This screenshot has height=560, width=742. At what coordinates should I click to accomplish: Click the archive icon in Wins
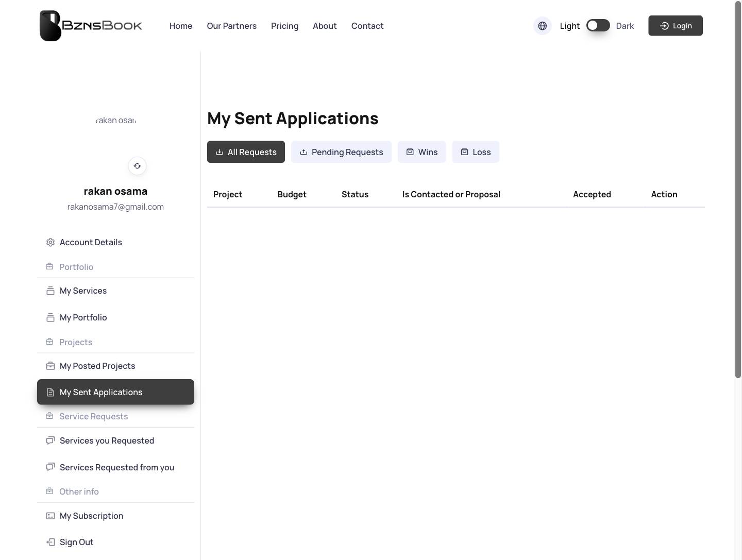[x=410, y=152]
